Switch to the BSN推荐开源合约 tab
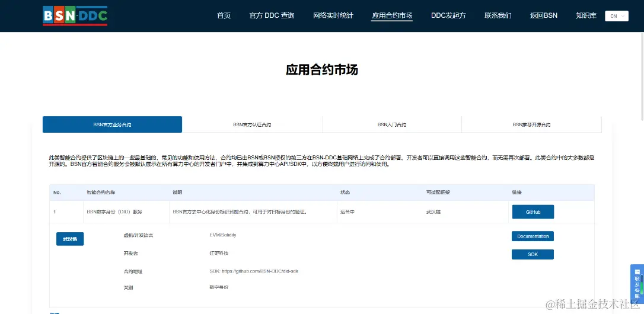 (x=531, y=124)
